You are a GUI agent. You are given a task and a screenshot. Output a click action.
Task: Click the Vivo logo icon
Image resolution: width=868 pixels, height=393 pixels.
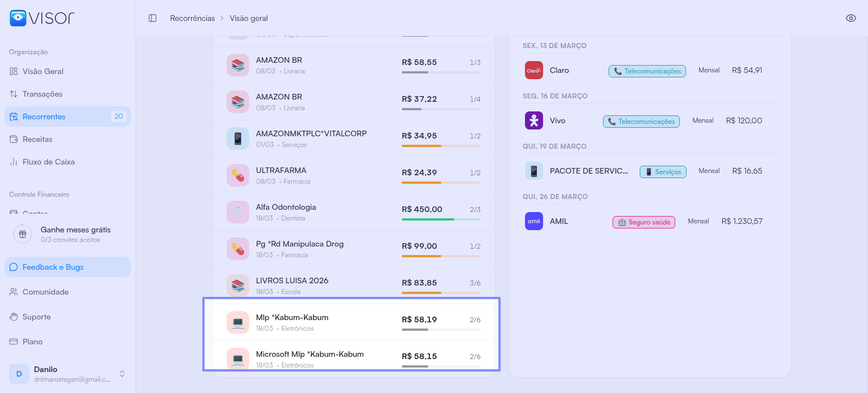point(533,120)
